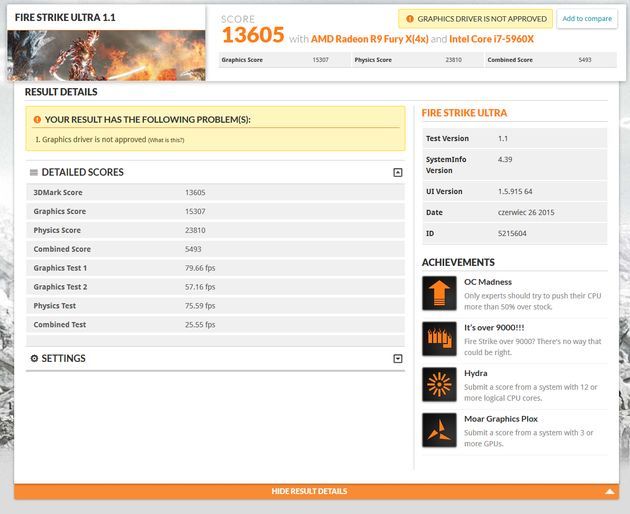Click the Graphics Score row in detailed scores

pos(215,211)
